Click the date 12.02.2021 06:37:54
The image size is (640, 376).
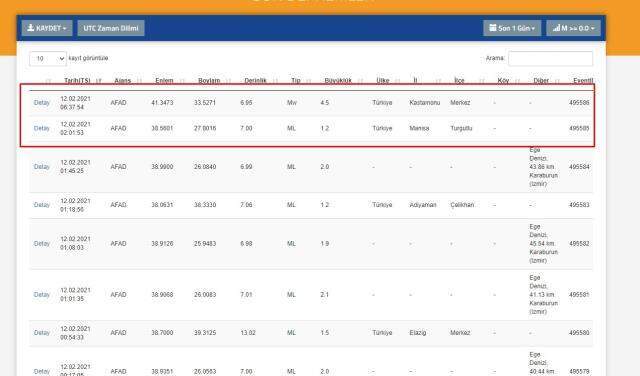[x=75, y=103]
